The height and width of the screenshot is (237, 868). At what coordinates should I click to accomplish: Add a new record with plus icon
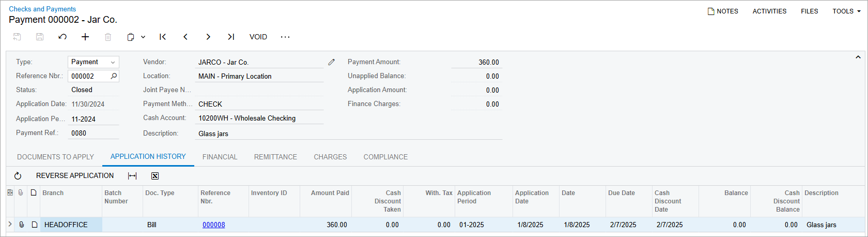click(85, 37)
